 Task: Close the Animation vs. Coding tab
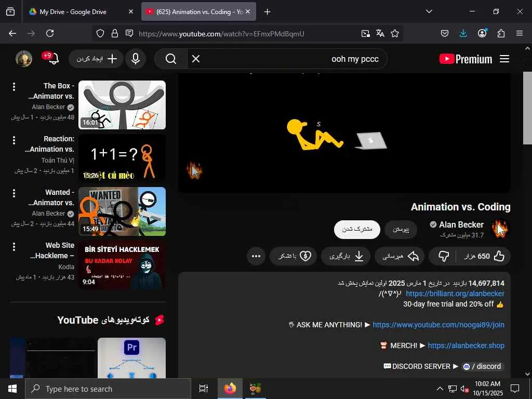[248, 11]
